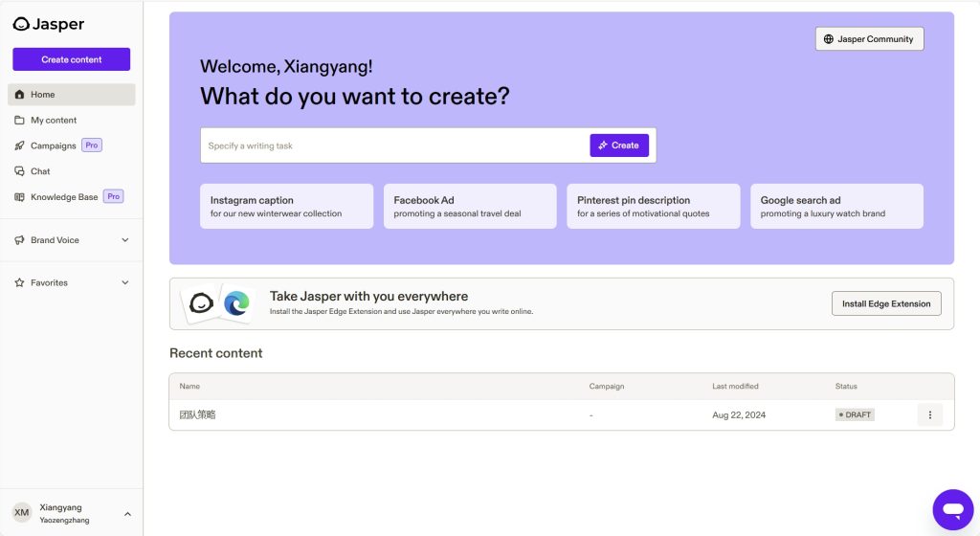980x536 pixels.
Task: Click the DRAFT status badge
Action: [855, 414]
